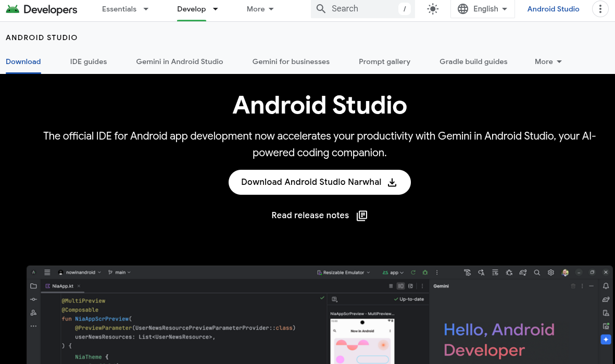Click the Gemini panel vertical dots options
Screen dimensions: 615x364
click(x=582, y=286)
